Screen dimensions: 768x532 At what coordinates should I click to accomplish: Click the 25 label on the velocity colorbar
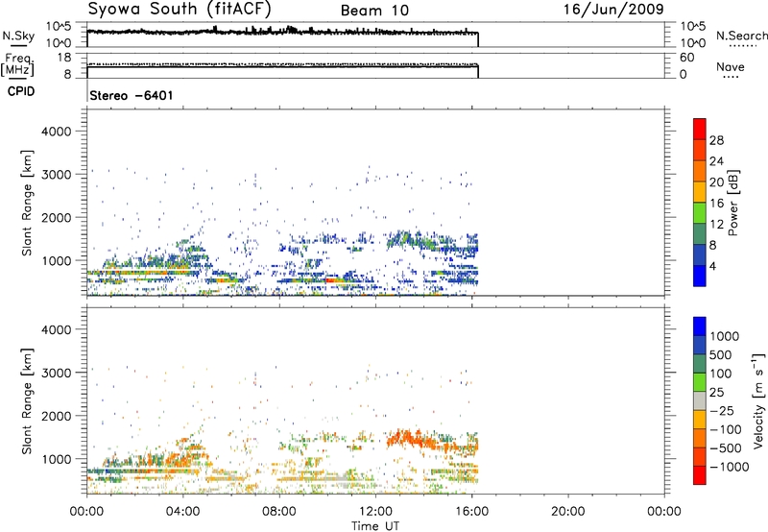pyautogui.click(x=716, y=393)
